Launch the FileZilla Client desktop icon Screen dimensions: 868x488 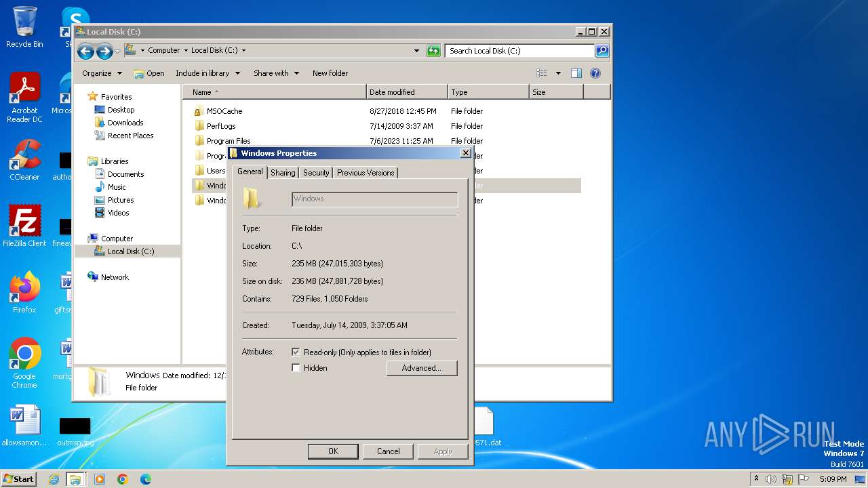pos(24,226)
